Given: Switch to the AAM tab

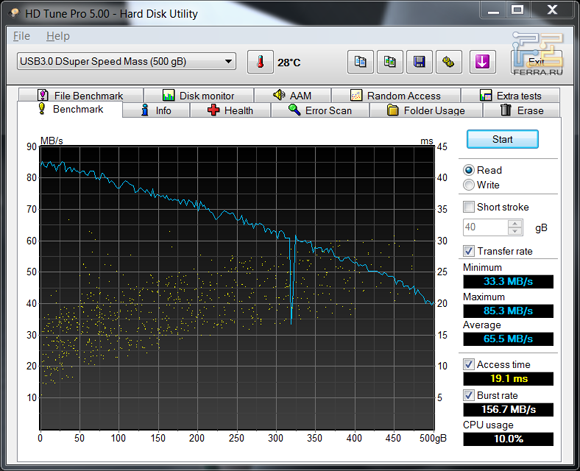Looking at the screenshot, I should 292,95.
